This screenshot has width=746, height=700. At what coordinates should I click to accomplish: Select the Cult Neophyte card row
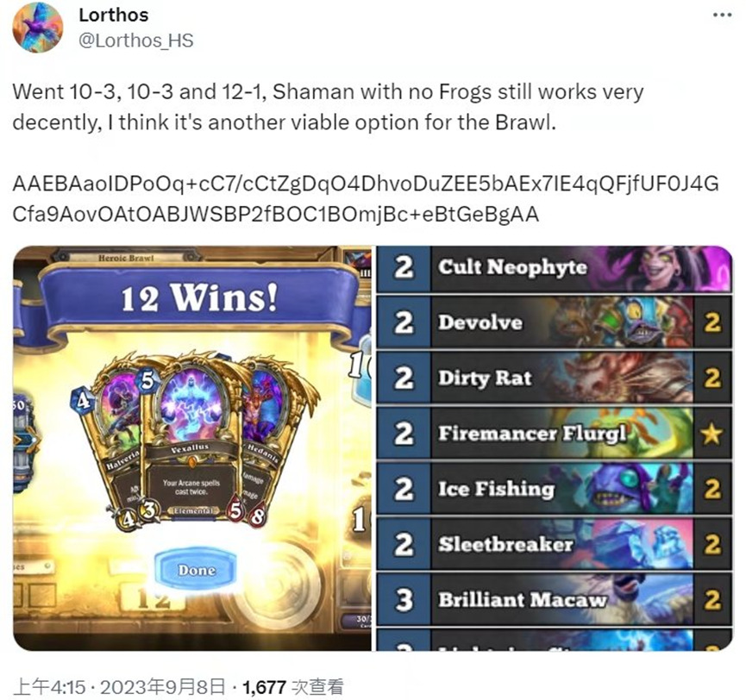(555, 268)
